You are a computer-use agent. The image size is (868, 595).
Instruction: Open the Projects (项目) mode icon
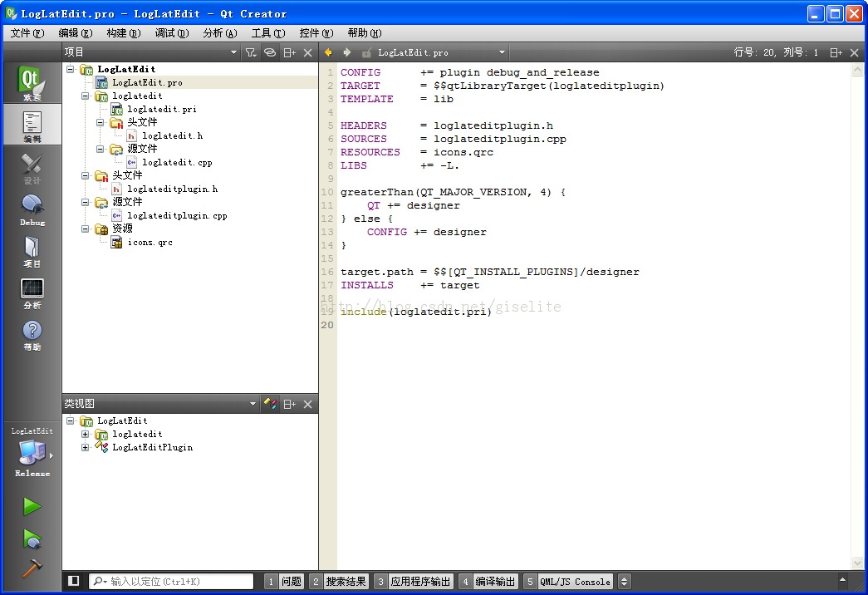point(32,250)
